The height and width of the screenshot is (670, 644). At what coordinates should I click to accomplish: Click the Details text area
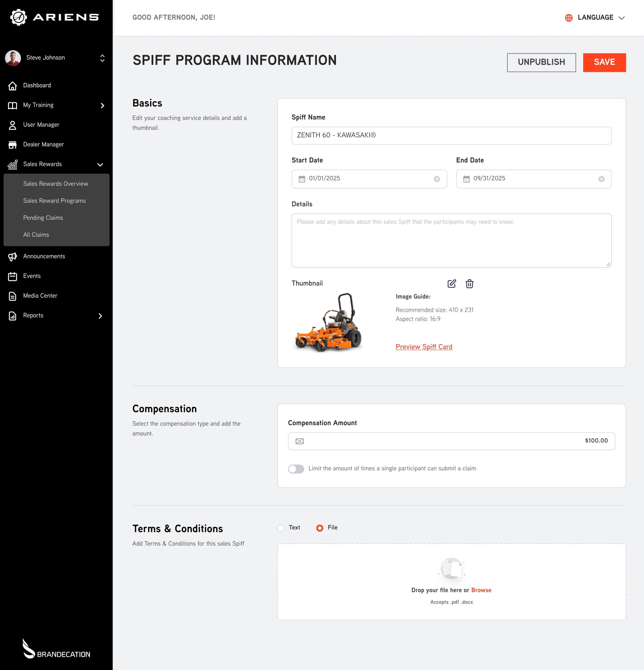(451, 241)
